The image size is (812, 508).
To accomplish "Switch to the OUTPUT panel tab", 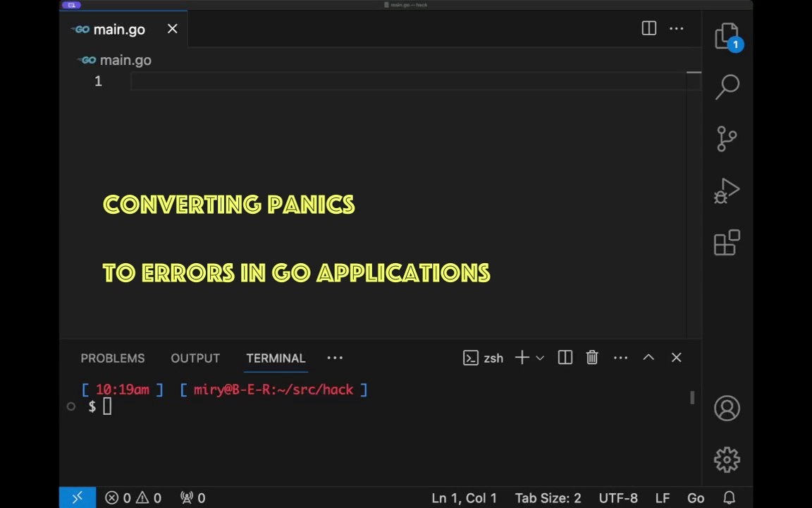I will 195,358.
